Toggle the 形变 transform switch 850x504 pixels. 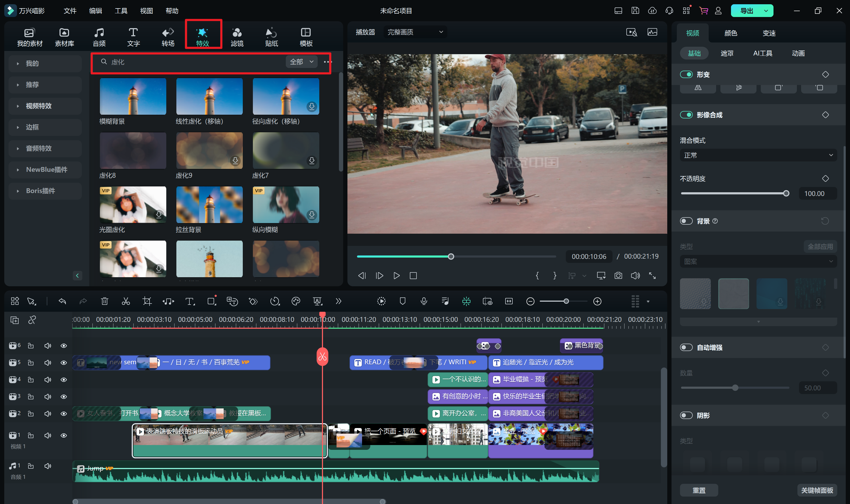click(686, 74)
